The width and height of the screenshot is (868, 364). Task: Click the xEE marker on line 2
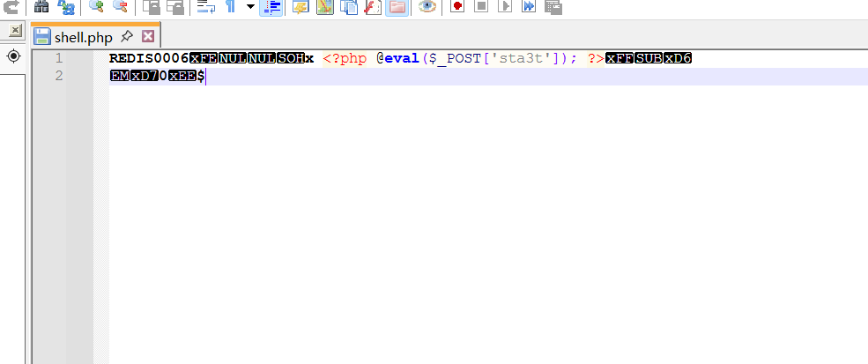coord(182,76)
